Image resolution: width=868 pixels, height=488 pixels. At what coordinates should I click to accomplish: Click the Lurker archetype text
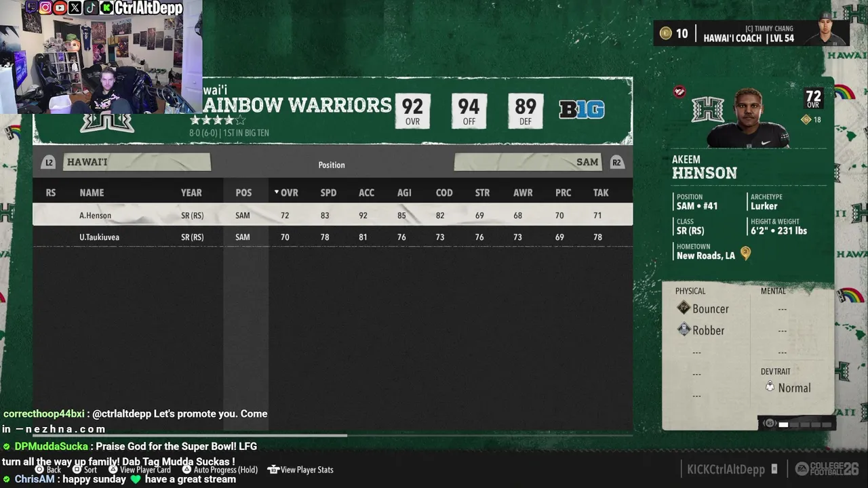(x=764, y=206)
